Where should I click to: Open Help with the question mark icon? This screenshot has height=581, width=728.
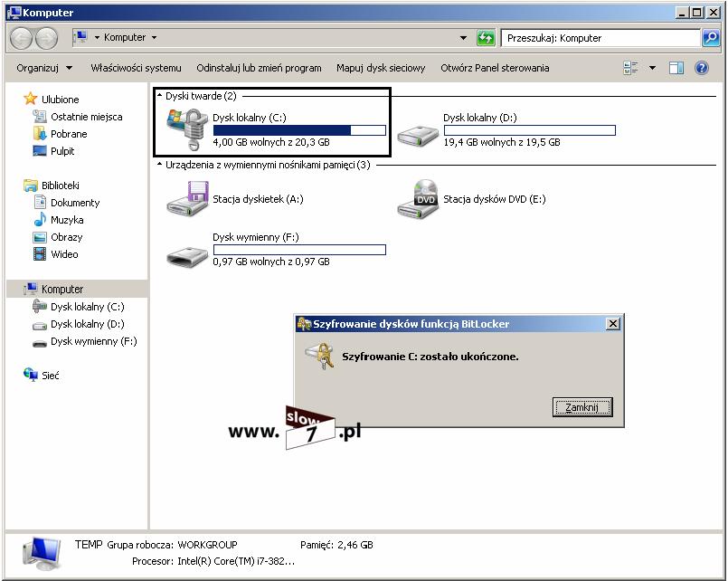click(702, 68)
